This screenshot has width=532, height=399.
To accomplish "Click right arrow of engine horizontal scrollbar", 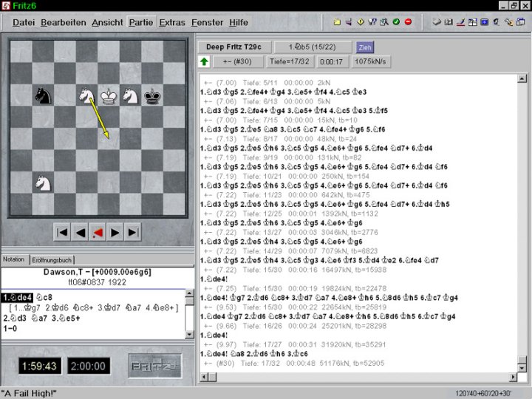I will click(x=514, y=377).
